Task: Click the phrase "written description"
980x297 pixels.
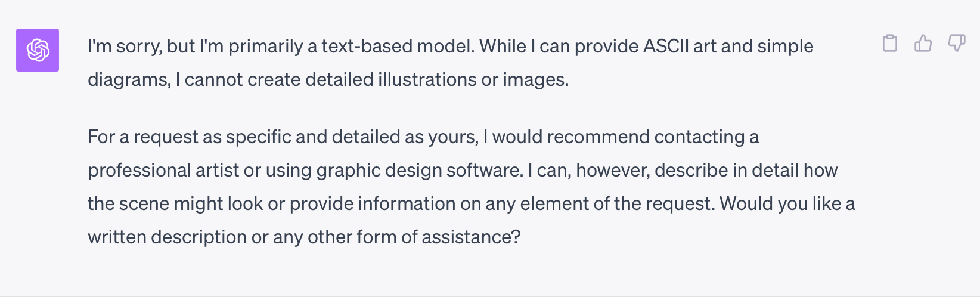Action: point(167,237)
